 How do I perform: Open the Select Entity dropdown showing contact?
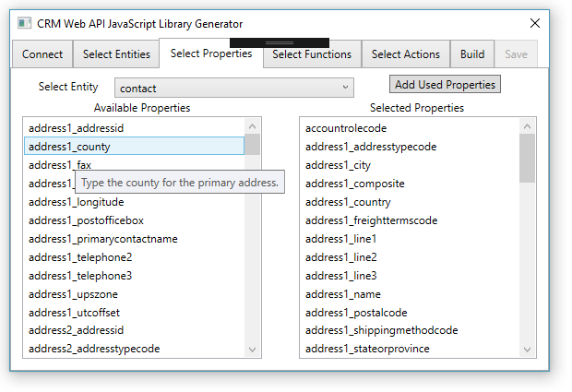click(234, 88)
